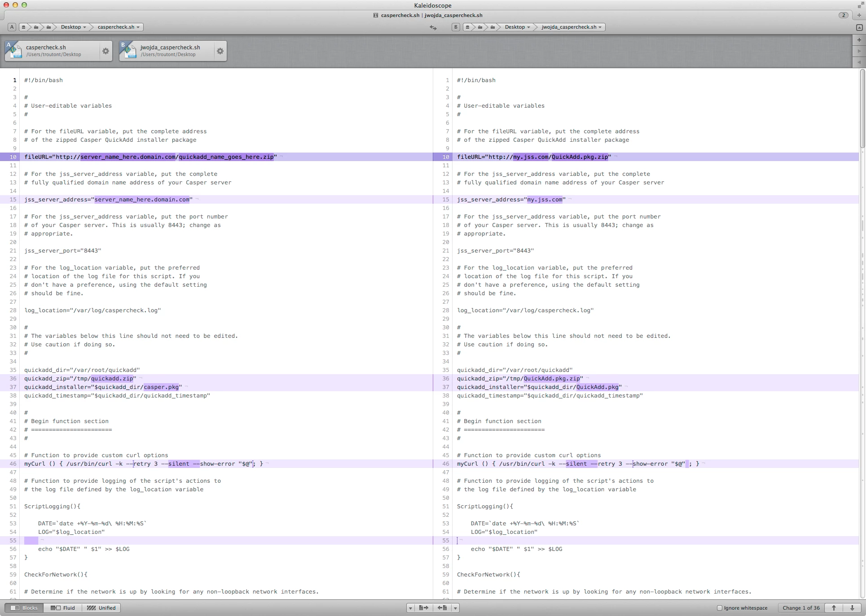Click plus icon at the file shelf side
The image size is (866, 616).
tap(859, 40)
